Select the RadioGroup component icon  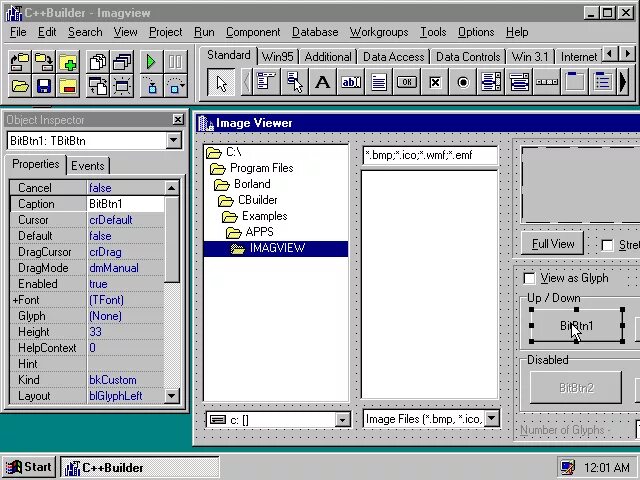coord(603,82)
